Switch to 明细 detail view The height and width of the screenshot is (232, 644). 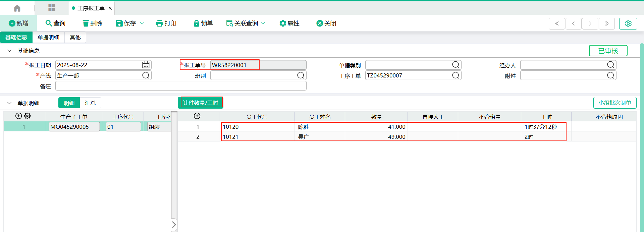pos(69,103)
